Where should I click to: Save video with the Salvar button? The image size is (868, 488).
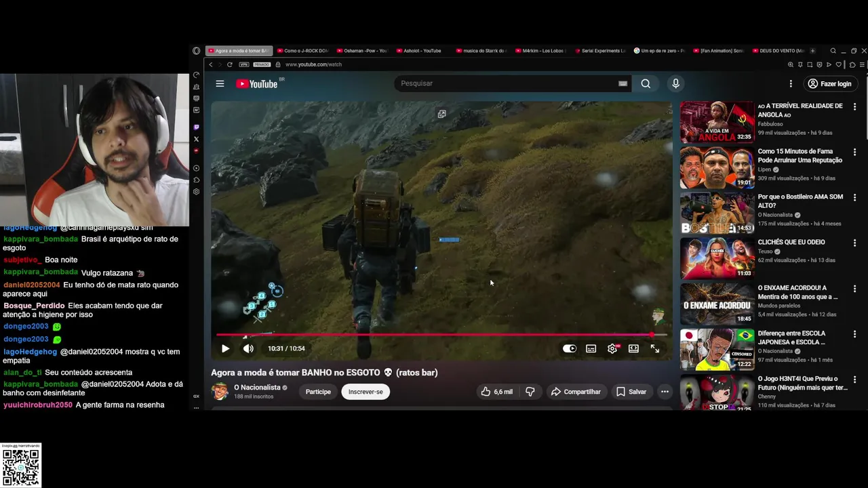point(631,392)
